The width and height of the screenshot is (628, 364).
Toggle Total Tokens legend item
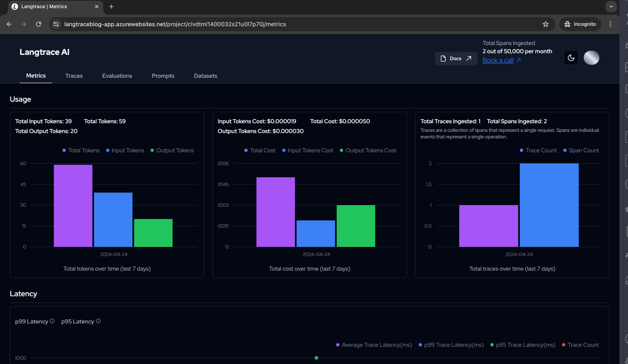[81, 150]
